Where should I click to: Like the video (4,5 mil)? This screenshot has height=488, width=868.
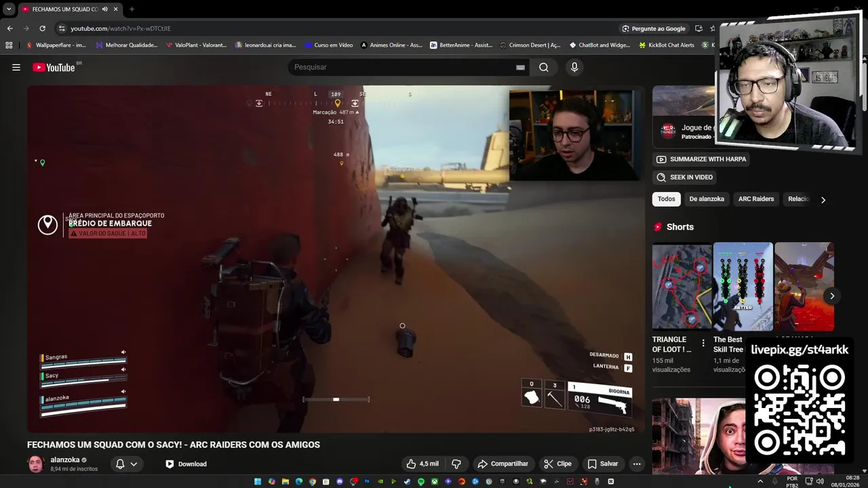coord(422,464)
